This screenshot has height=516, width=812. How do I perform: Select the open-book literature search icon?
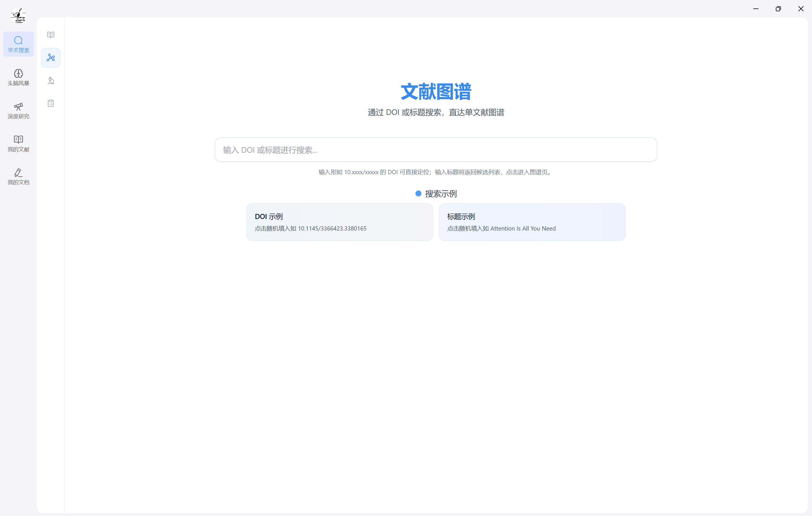point(50,35)
